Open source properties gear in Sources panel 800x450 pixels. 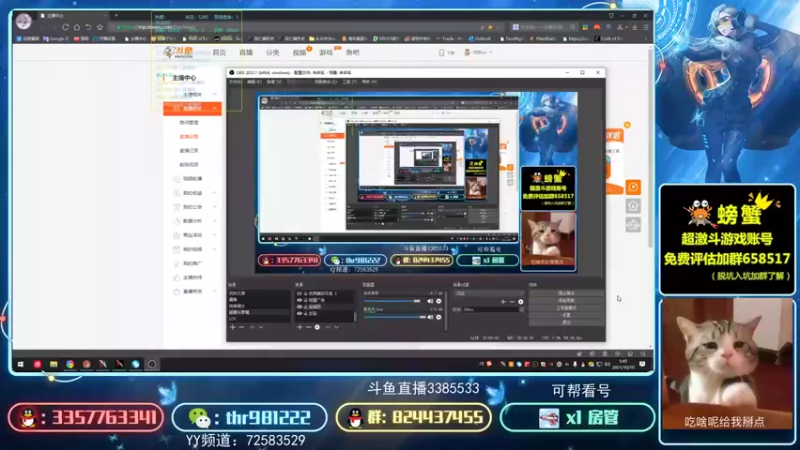pos(317,327)
